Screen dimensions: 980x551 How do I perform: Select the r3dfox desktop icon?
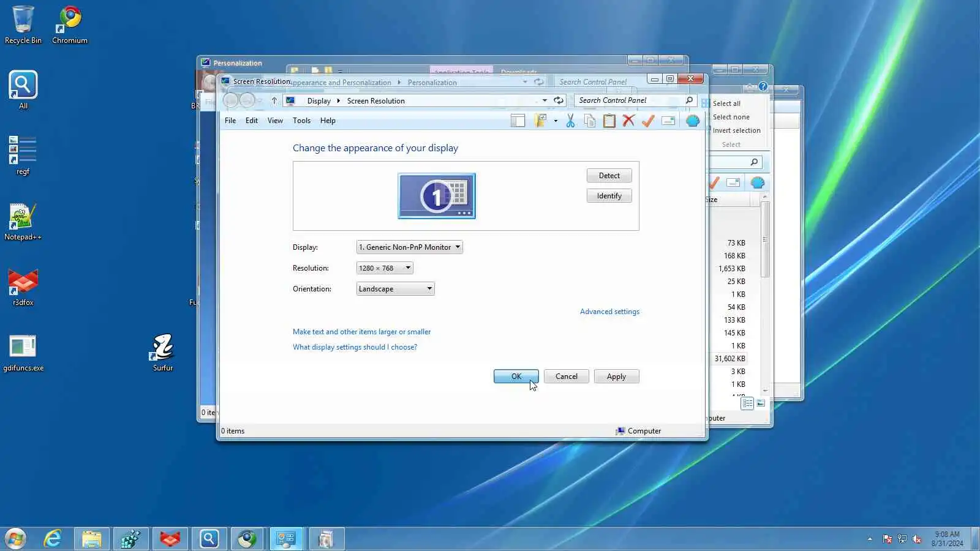tap(23, 287)
